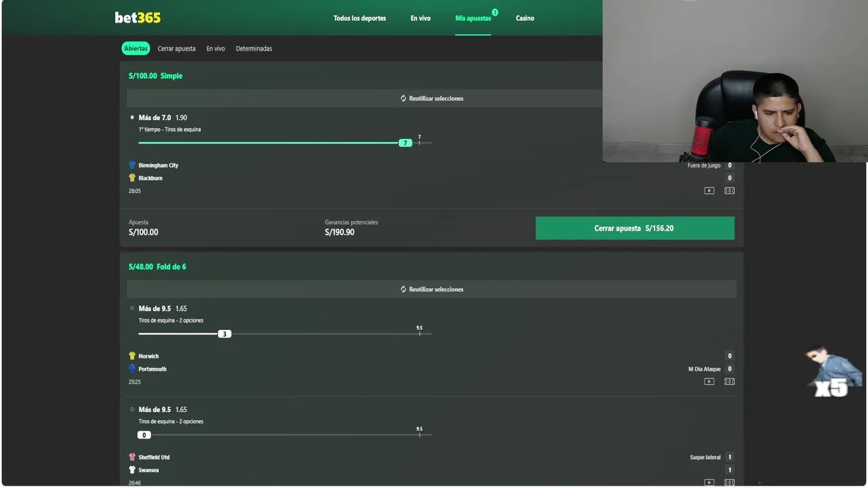Click refresh icon of Fold of 6 Reutilizar selecciones

click(x=403, y=289)
